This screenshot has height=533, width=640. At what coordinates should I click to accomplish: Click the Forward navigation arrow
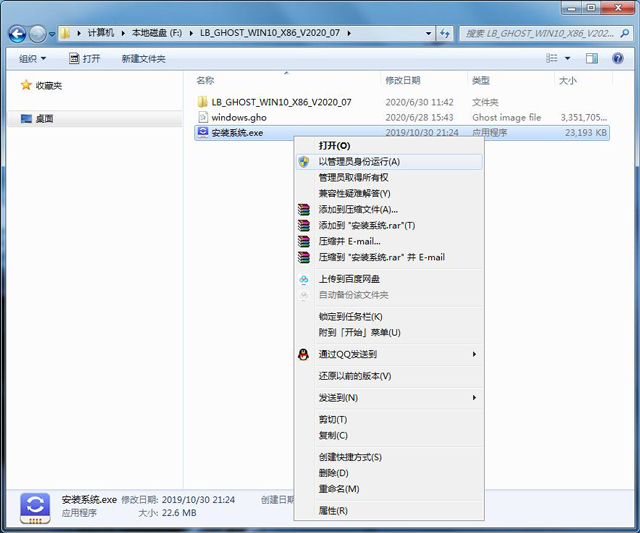click(38, 34)
